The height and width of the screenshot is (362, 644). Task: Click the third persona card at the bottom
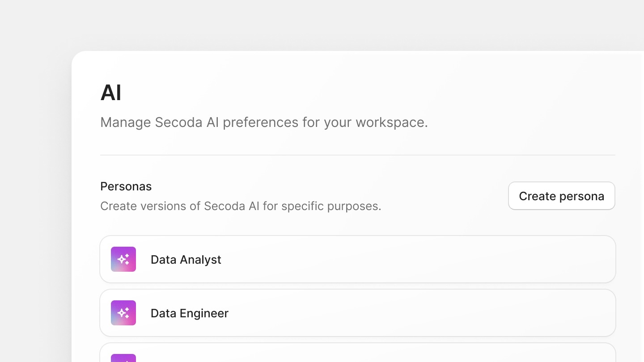coord(358,354)
